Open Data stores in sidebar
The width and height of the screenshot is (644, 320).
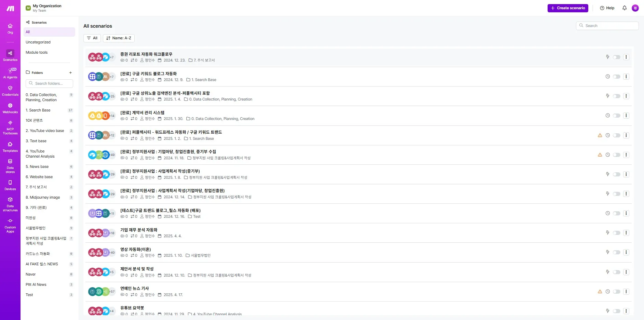click(10, 166)
